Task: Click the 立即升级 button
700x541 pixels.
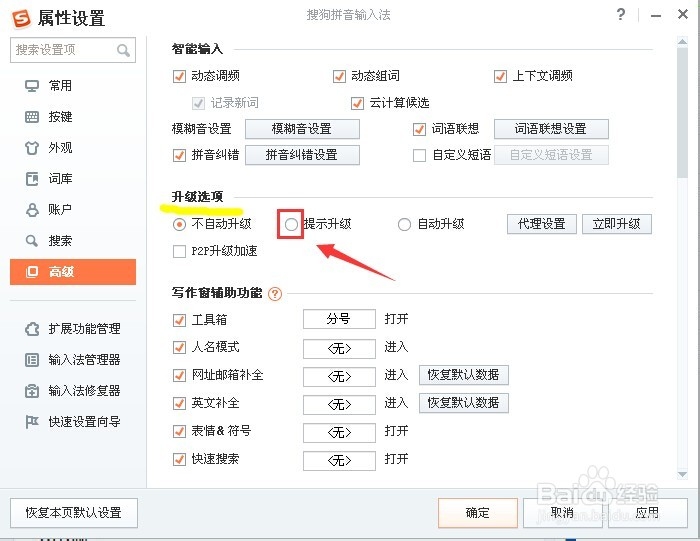Action: tap(616, 224)
